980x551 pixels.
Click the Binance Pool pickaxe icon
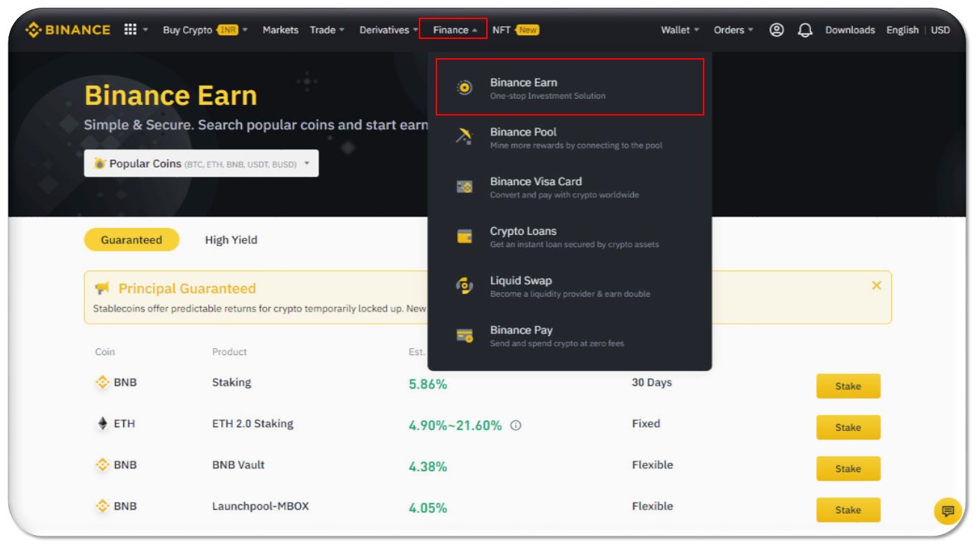click(x=465, y=137)
